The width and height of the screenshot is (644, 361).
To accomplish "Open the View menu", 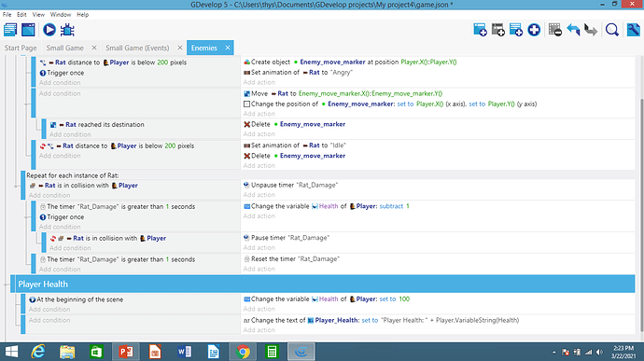I will (x=38, y=14).
